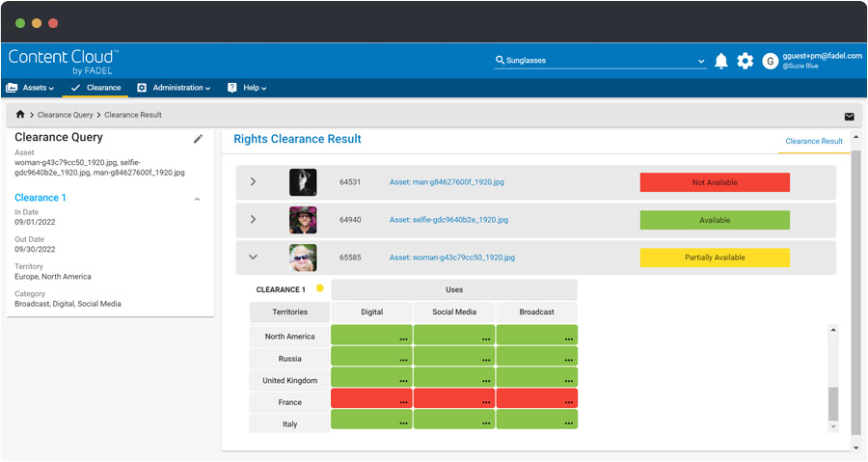Click territories table scroll down arrow
868x462 pixels.
[833, 426]
